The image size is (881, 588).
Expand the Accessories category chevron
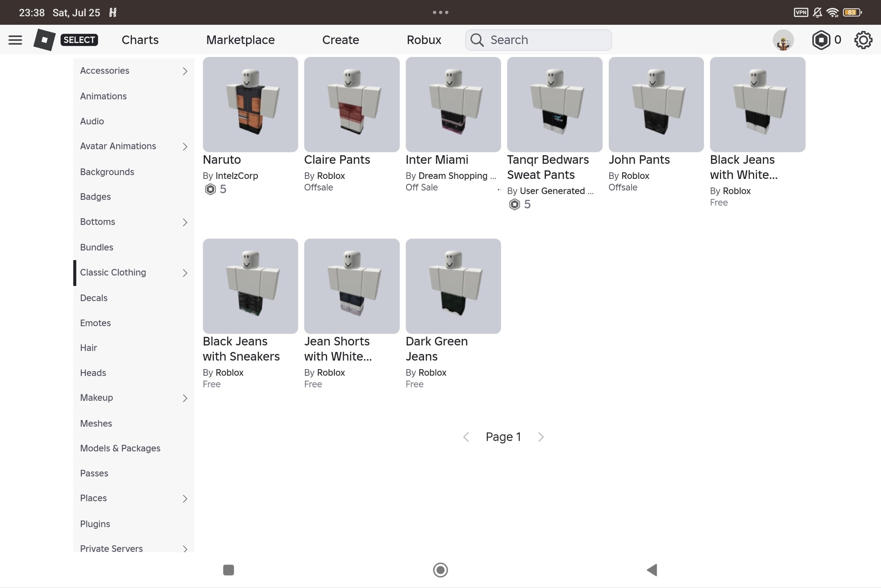[185, 71]
